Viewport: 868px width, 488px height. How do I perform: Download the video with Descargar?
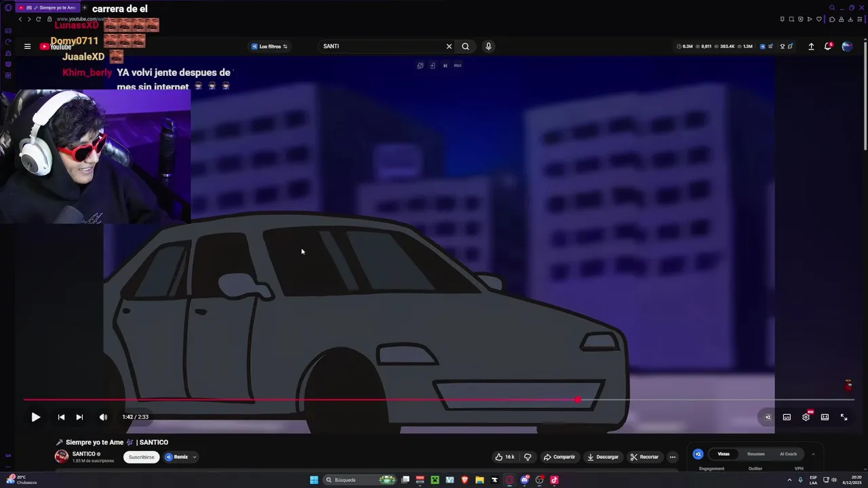coord(603,457)
